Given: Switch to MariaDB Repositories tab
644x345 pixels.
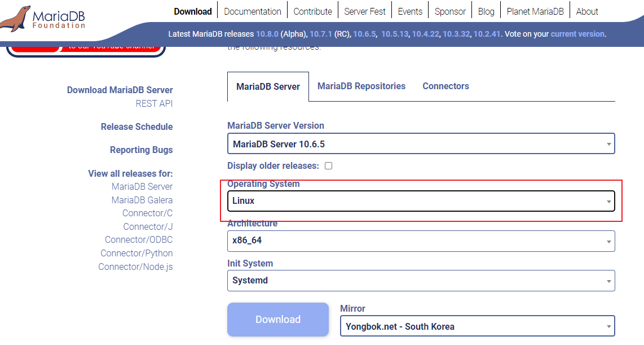Looking at the screenshot, I should [361, 86].
